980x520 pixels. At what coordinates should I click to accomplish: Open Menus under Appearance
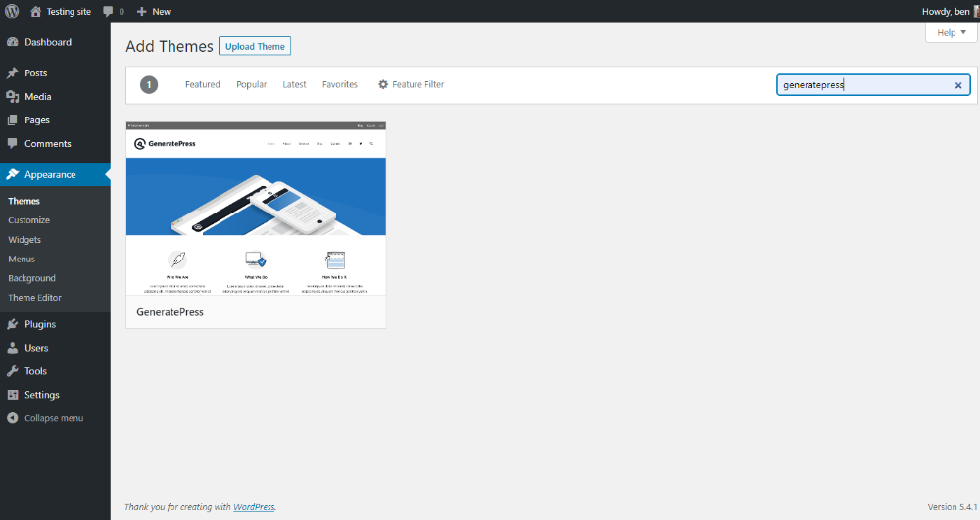coord(22,260)
